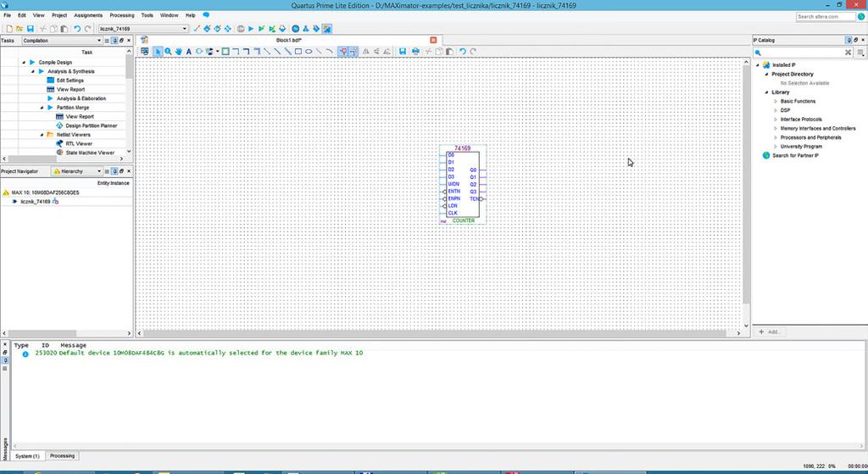Collapse the Analysis & Synthesis task
The width and height of the screenshot is (868, 474).
click(x=33, y=71)
